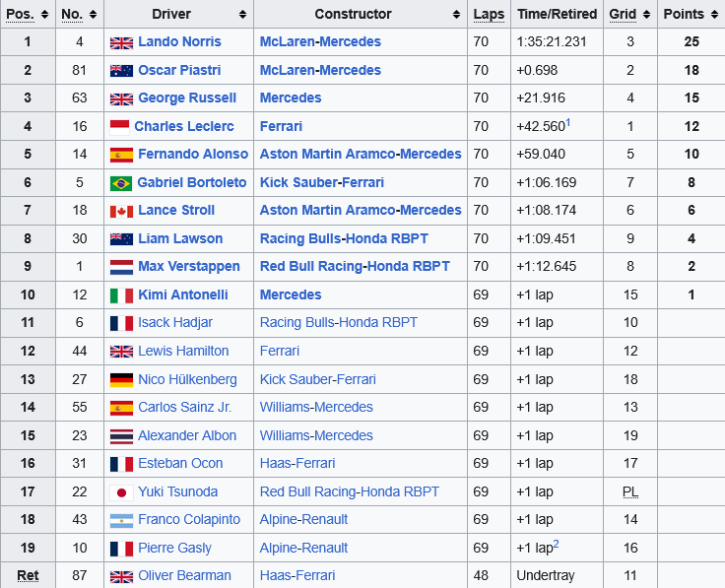Click the German flag beside Nico Hülkenberg

121,380
